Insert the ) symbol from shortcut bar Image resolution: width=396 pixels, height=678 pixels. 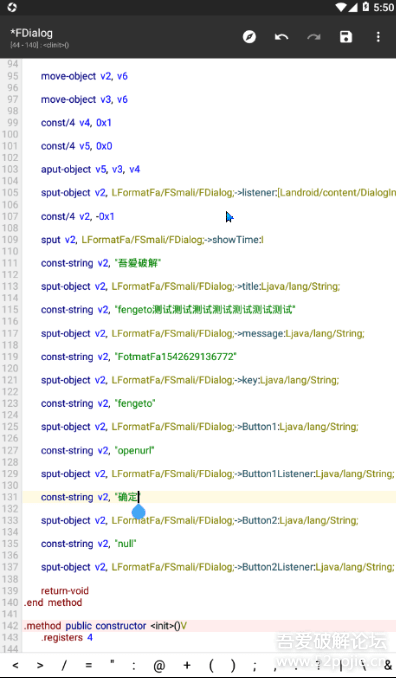pyautogui.click(x=233, y=665)
